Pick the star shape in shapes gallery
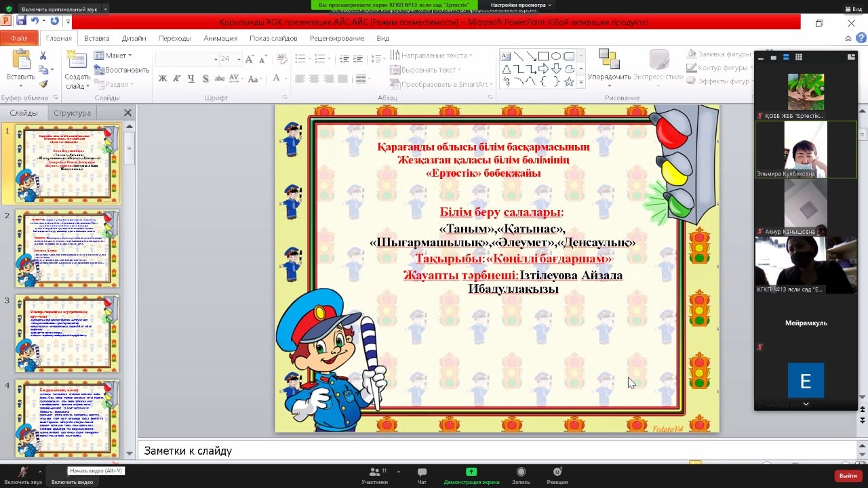Screen dimensions: 868x488 click(x=569, y=82)
